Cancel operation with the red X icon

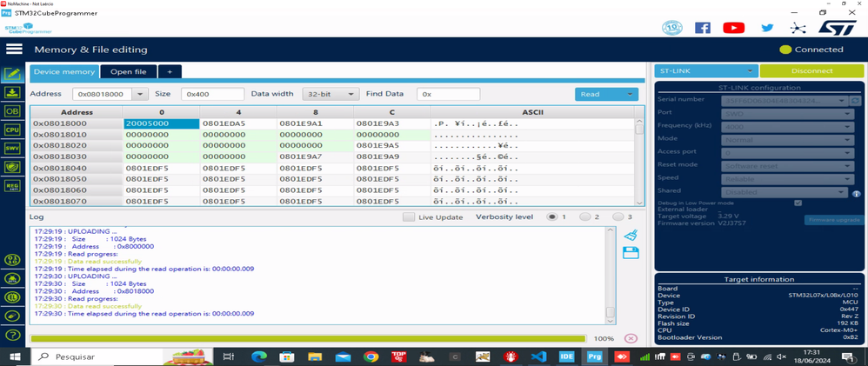631,338
